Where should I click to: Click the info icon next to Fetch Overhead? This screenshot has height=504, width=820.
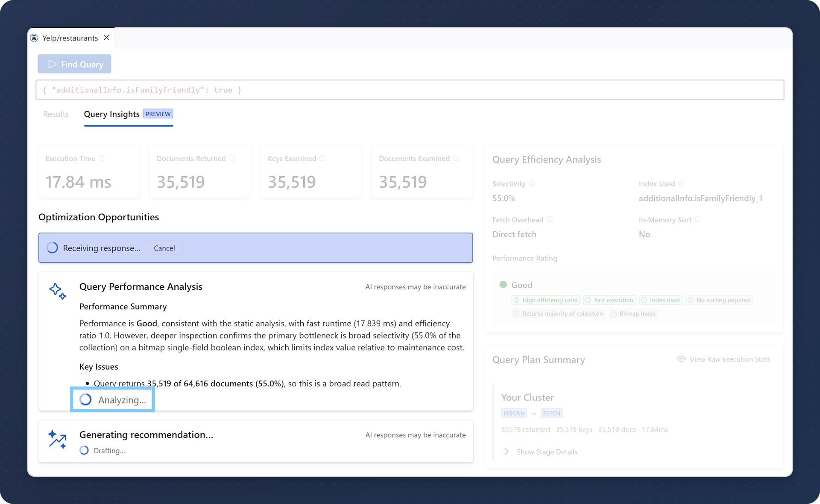550,219
